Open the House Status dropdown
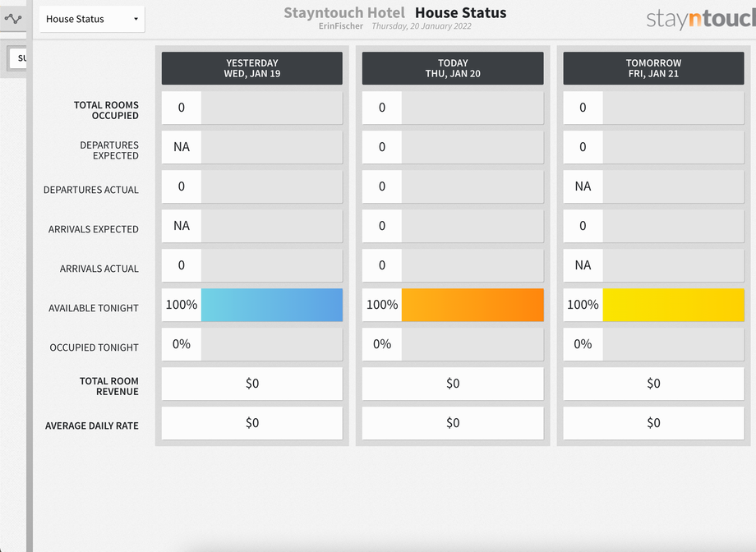Viewport: 756px width, 552px height. tap(92, 19)
